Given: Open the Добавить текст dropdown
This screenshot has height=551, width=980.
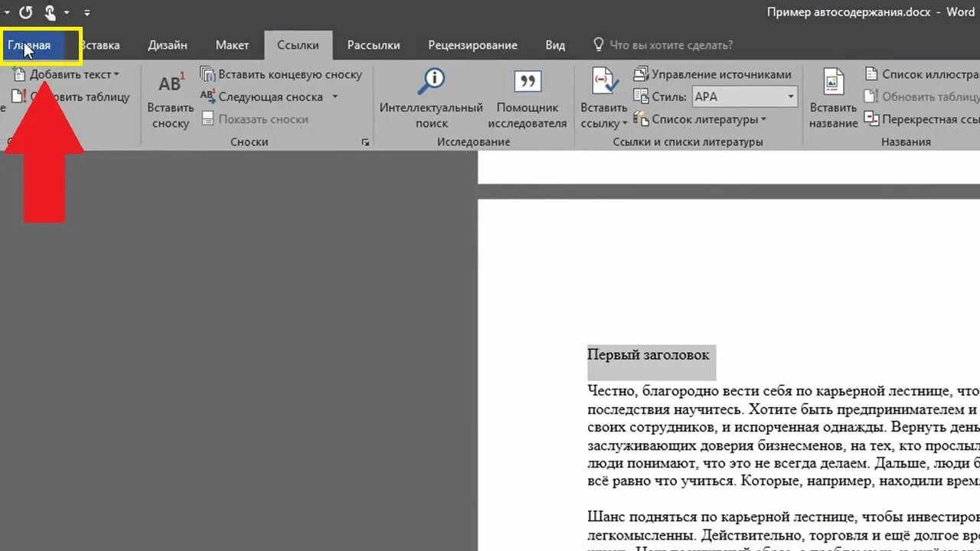Looking at the screenshot, I should (x=75, y=74).
